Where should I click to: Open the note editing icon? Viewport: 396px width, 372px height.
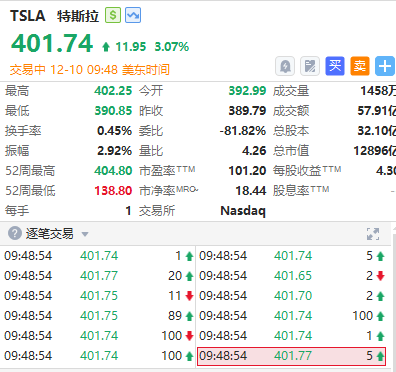310,66
